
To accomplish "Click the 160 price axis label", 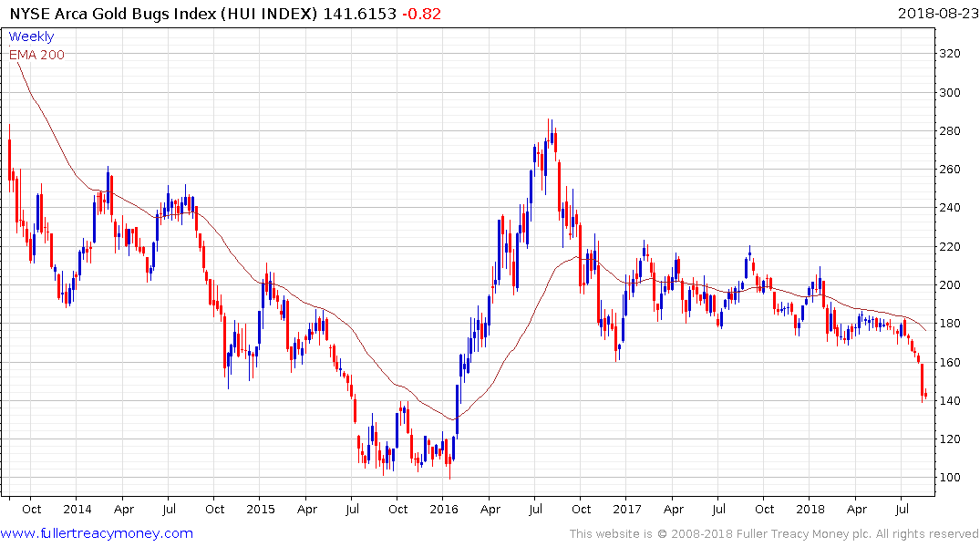I will click(x=950, y=363).
